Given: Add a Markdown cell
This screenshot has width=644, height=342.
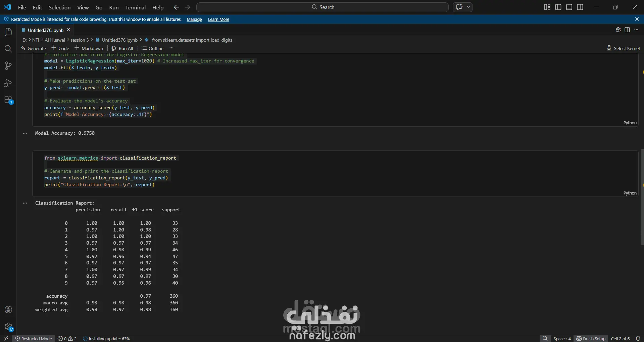Looking at the screenshot, I should click(89, 48).
